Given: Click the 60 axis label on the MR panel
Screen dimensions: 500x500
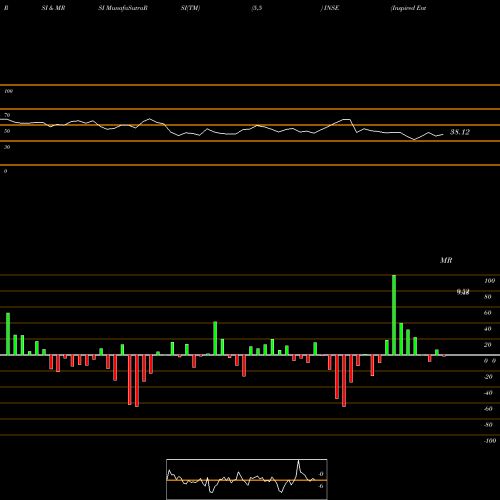Looking at the screenshot, I should [487, 313].
